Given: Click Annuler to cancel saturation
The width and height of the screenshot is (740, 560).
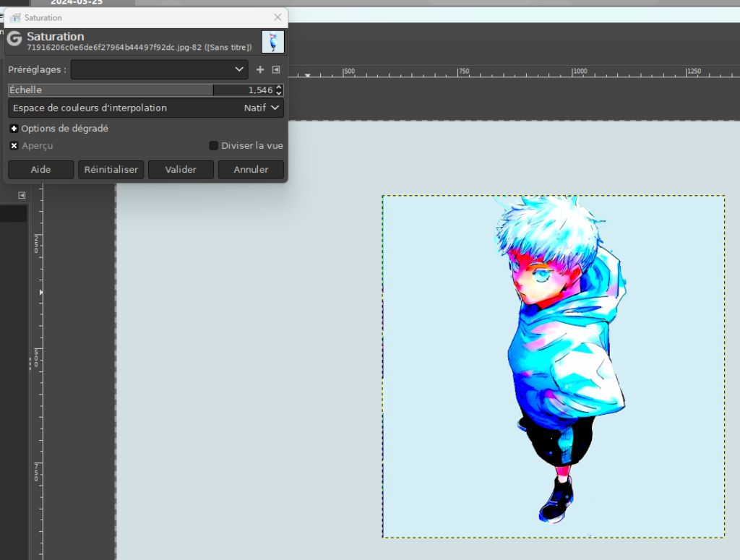Looking at the screenshot, I should click(251, 169).
